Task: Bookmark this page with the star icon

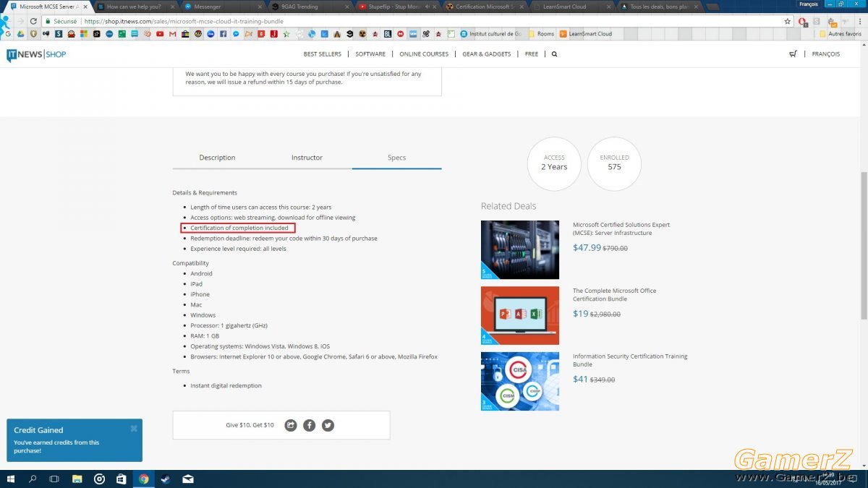Action: tap(788, 21)
